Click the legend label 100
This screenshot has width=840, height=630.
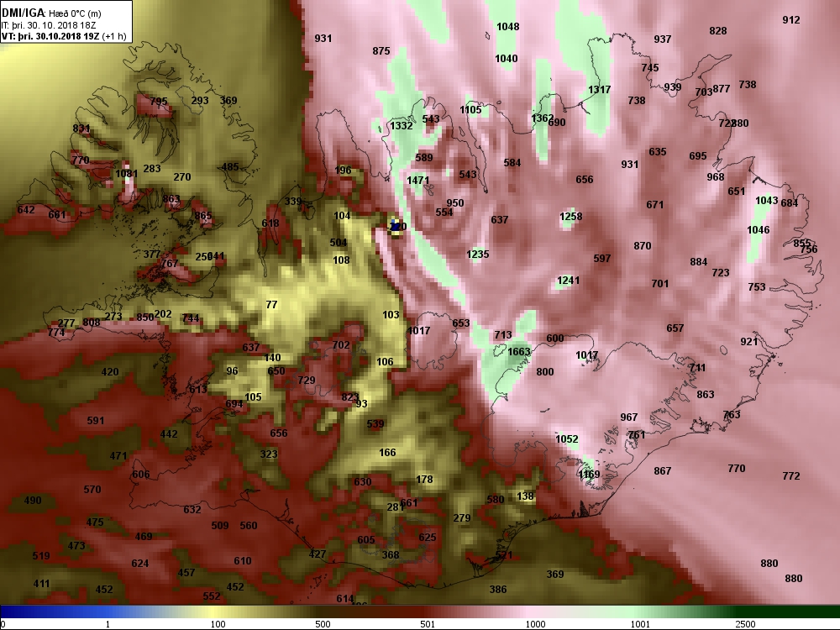tap(218, 624)
